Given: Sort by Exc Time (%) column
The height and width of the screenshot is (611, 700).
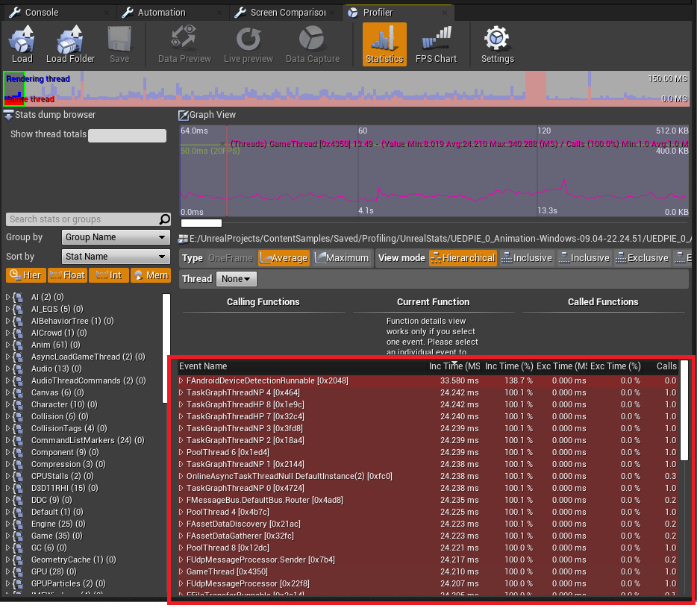Looking at the screenshot, I should pos(615,366).
